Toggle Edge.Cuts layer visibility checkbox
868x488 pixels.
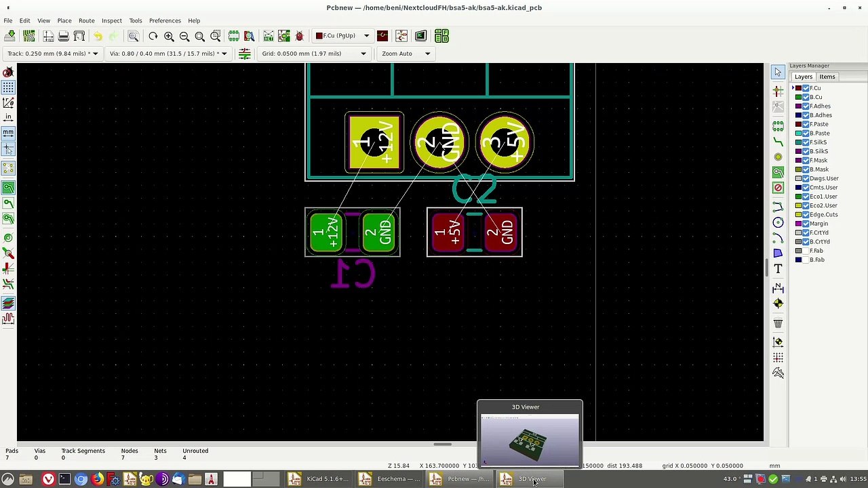tap(806, 214)
